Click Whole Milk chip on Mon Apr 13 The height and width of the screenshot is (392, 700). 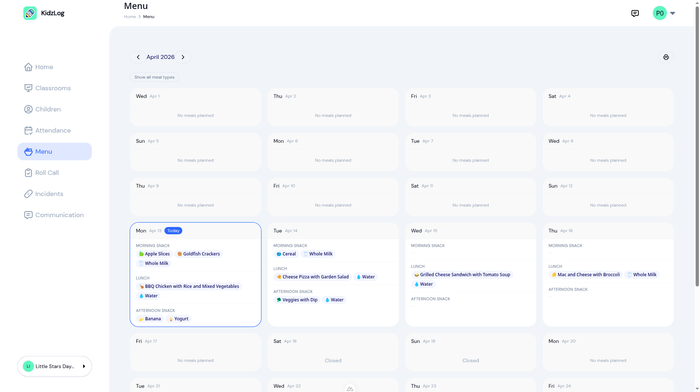pyautogui.click(x=154, y=263)
